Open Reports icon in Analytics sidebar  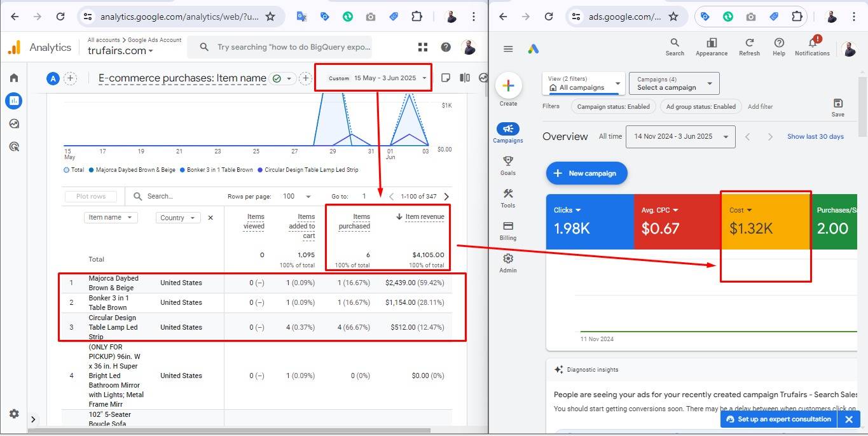[14, 101]
